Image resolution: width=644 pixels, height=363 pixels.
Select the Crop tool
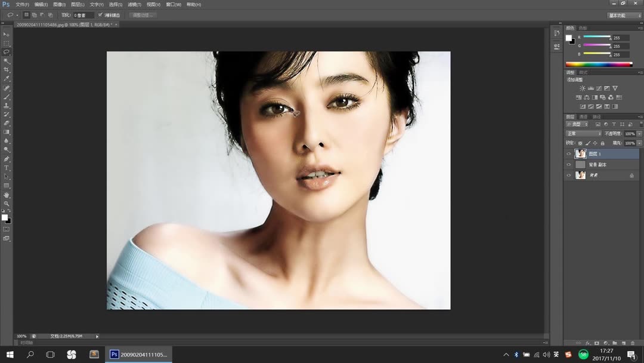[x=7, y=69]
